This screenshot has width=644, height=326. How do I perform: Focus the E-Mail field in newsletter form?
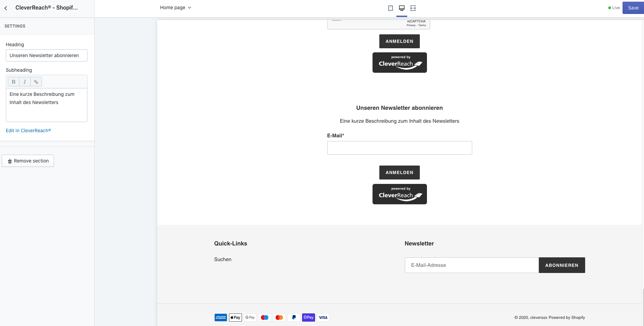tap(399, 148)
